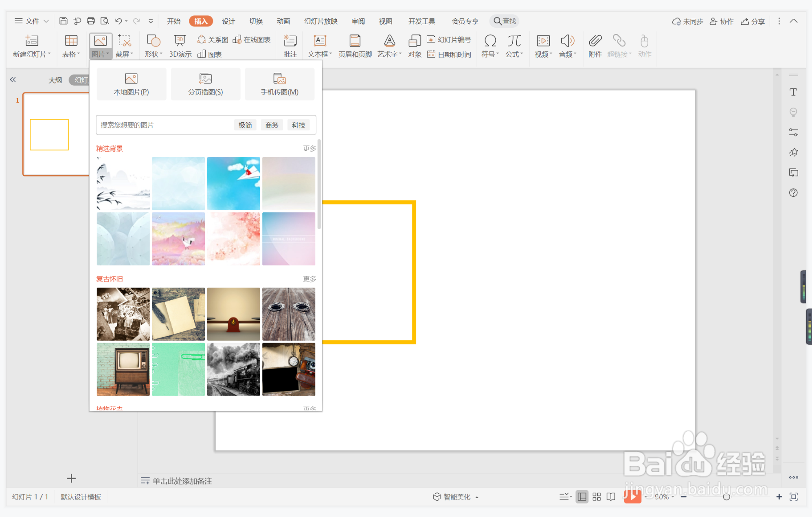Switch to normal view in status bar
The height and width of the screenshot is (517, 812).
coord(582,497)
